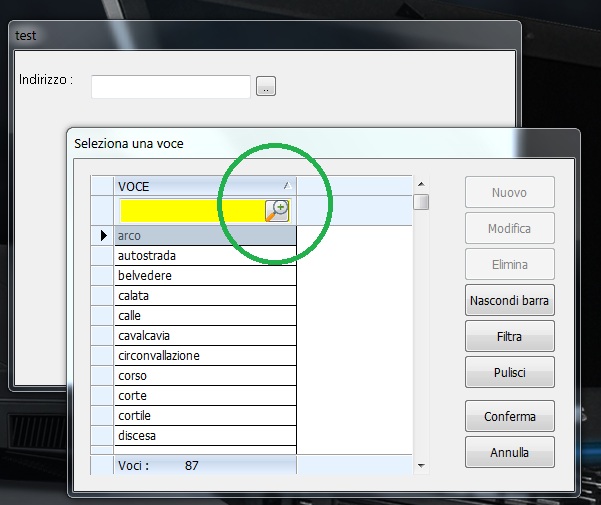The image size is (601, 505).
Task: Click the scrollbar down arrow
Action: tap(421, 466)
